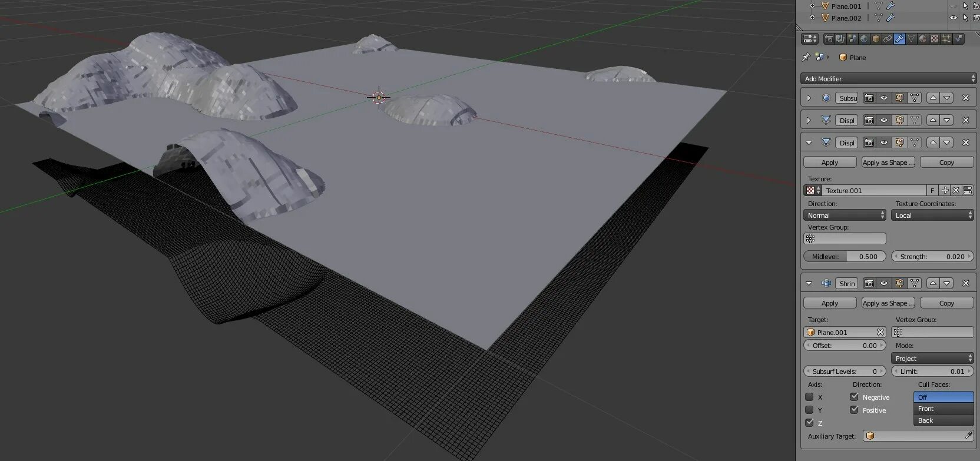Uncheck the Negative direction checkbox
980x461 pixels.
pyautogui.click(x=854, y=397)
